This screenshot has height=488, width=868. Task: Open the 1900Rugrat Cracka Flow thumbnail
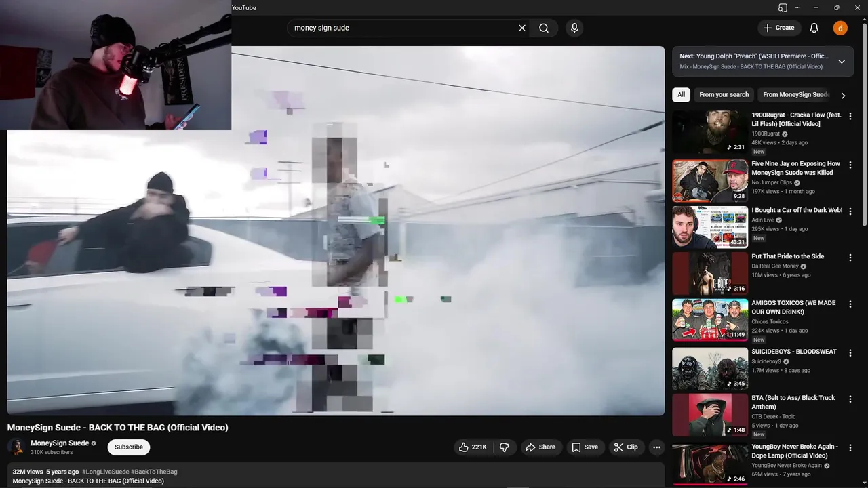coord(710,131)
